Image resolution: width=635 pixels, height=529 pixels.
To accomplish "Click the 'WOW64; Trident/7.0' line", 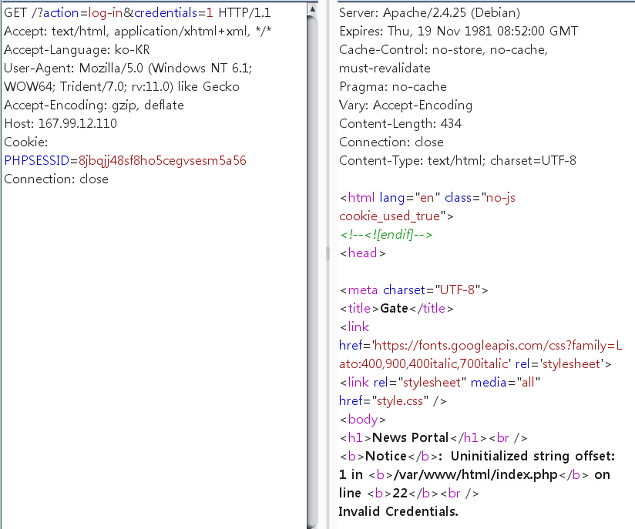I will click(x=121, y=87).
